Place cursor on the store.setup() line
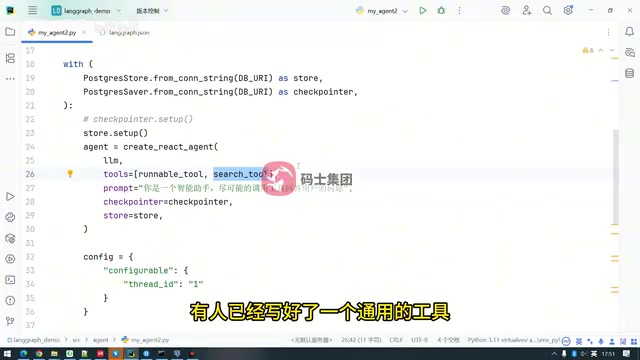The width and height of the screenshot is (640, 360). click(116, 133)
